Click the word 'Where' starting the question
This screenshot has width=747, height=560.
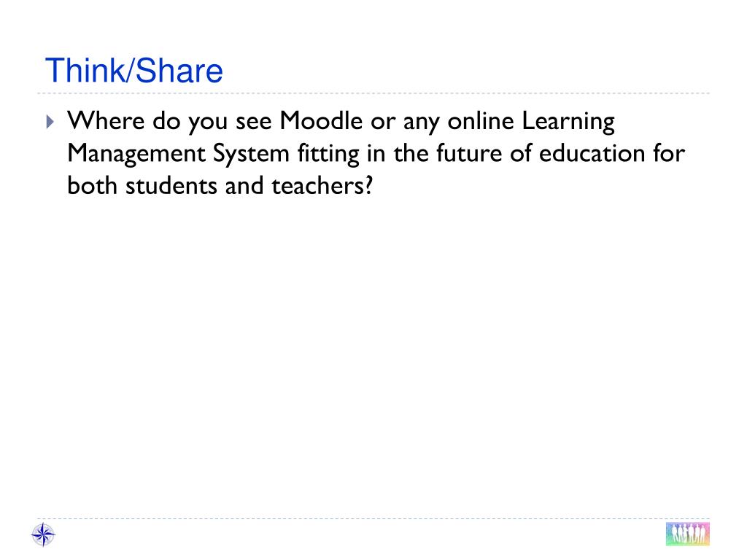click(106, 120)
